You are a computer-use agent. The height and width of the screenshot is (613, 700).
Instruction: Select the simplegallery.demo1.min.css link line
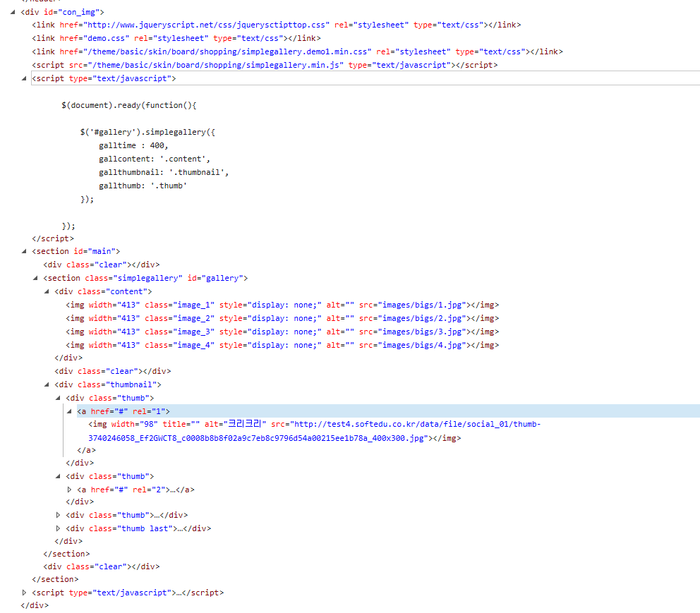point(297,51)
